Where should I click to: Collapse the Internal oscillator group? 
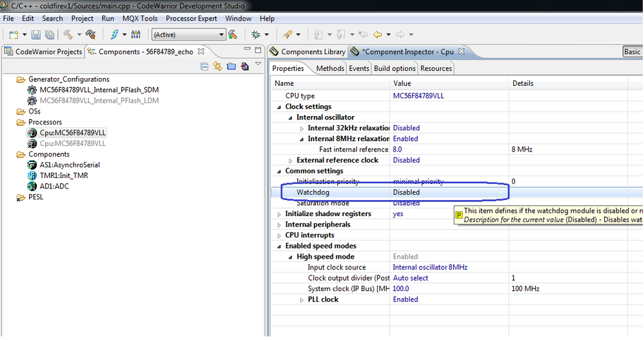tap(290, 117)
